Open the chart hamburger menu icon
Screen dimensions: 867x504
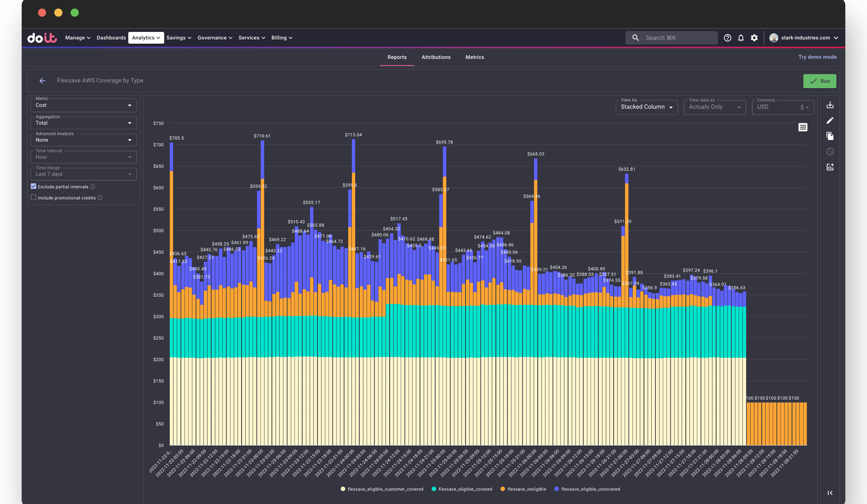pyautogui.click(x=803, y=127)
